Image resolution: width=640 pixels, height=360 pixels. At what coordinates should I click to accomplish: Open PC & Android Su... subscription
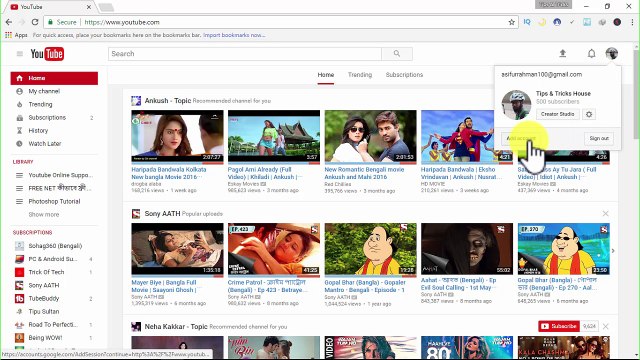(54, 259)
